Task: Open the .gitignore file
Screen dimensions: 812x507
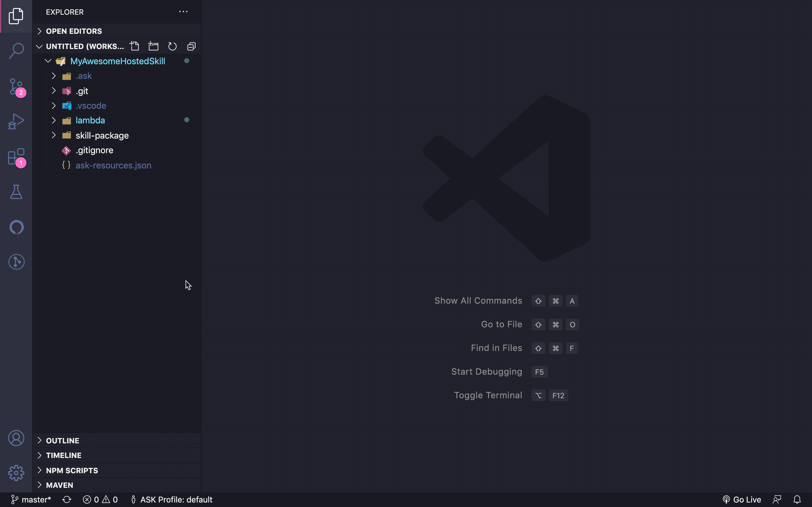Action: coord(94,150)
